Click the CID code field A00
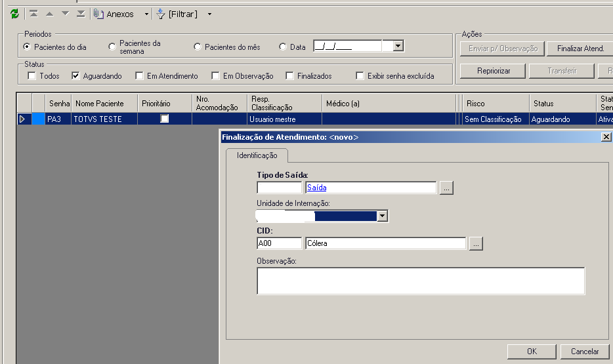The image size is (613, 364). [x=280, y=243]
